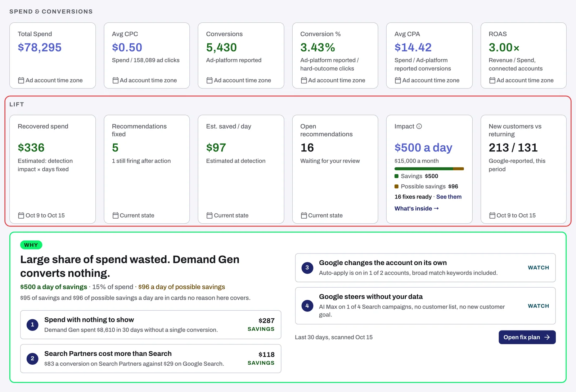Screen dimensions: 576x392
Task: Click calendar icon in Est. saved / day card
Action: 210,215
